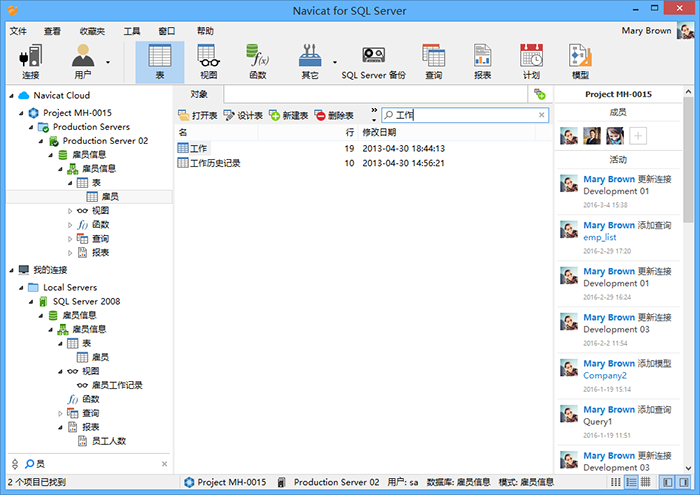Click the 其它 tools icon
Image resolution: width=700 pixels, height=495 pixels.
(x=309, y=62)
